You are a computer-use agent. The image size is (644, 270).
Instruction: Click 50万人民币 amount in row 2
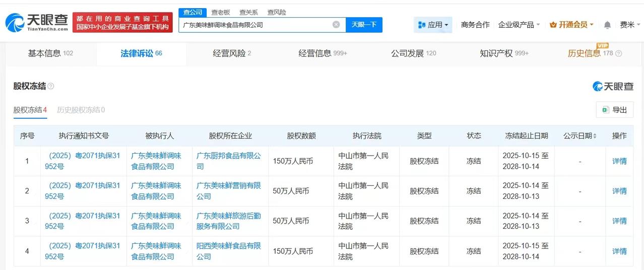click(291, 191)
